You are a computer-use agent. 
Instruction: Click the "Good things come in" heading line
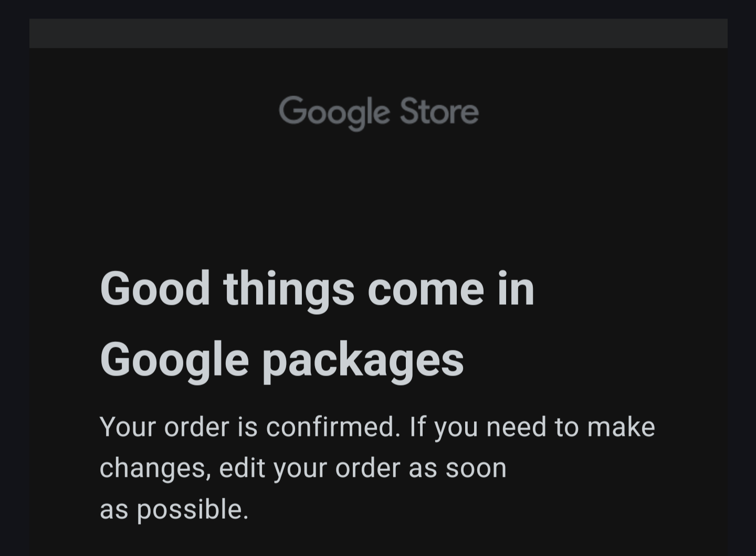click(x=317, y=289)
